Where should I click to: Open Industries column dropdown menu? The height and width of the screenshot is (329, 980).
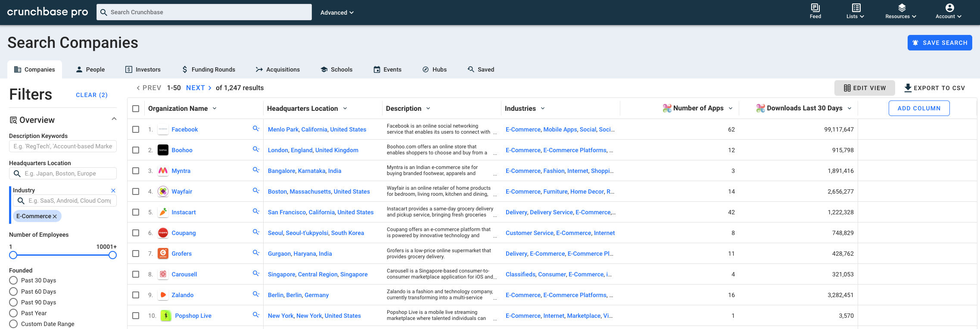point(543,109)
